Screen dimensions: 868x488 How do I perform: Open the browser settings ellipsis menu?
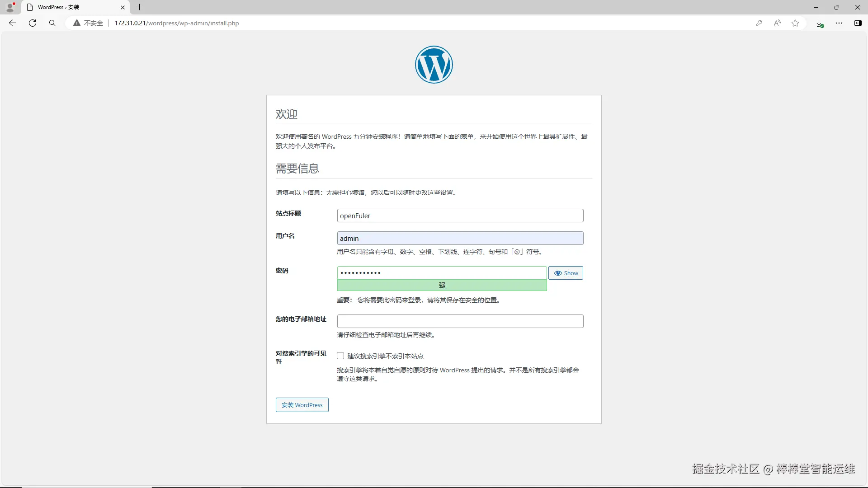tap(839, 23)
